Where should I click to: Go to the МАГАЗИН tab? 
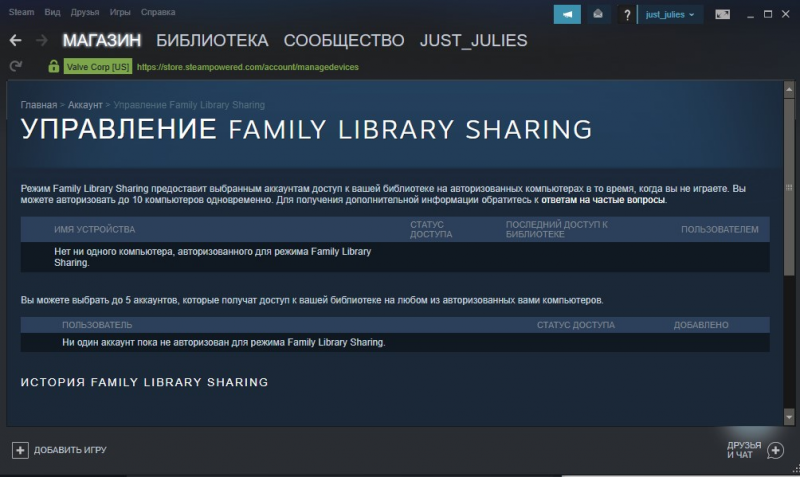tap(102, 40)
